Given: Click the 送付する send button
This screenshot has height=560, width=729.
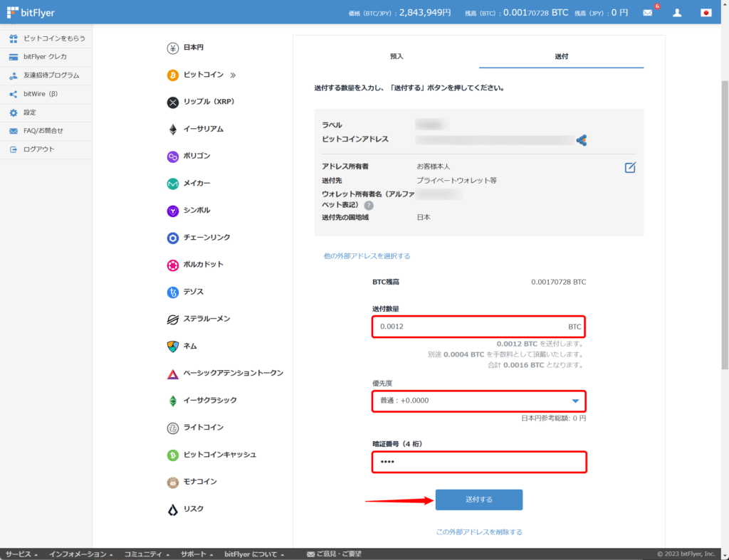Looking at the screenshot, I should click(x=479, y=500).
